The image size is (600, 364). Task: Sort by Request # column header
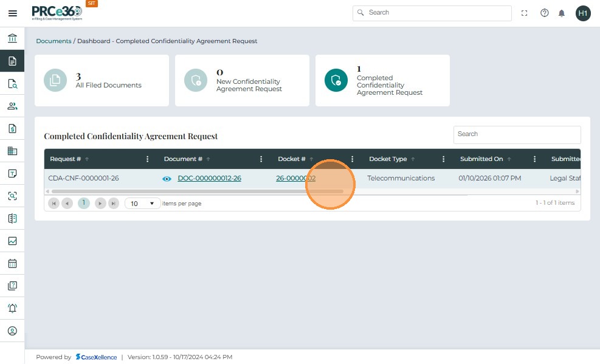tap(66, 159)
